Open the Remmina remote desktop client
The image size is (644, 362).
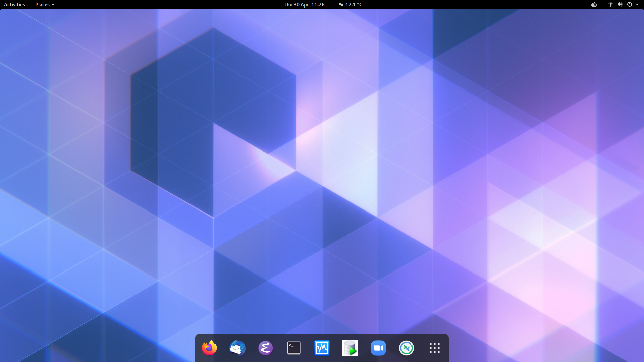(x=406, y=348)
